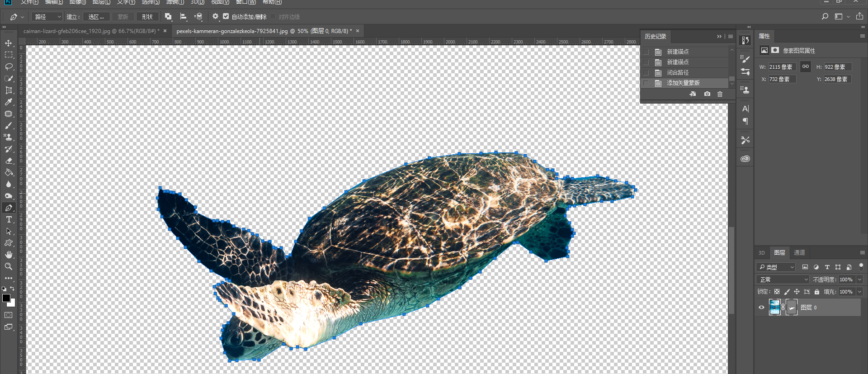The width and height of the screenshot is (868, 374).
Task: Select the Crop tool
Action: pos(9,90)
